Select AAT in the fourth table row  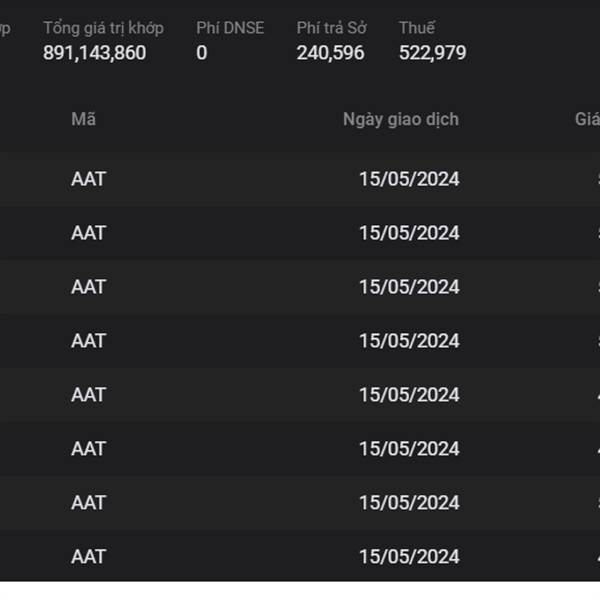pyautogui.click(x=88, y=341)
